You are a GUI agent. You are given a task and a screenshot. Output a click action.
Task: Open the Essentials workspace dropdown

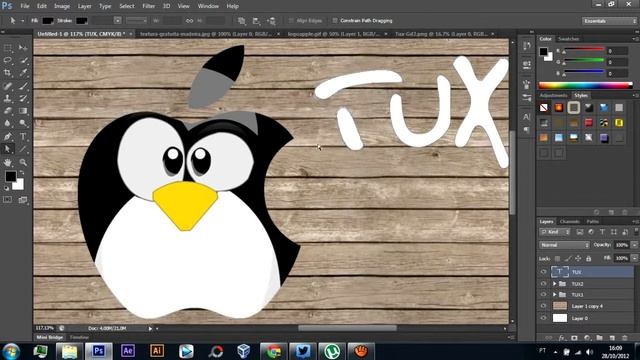(x=609, y=21)
